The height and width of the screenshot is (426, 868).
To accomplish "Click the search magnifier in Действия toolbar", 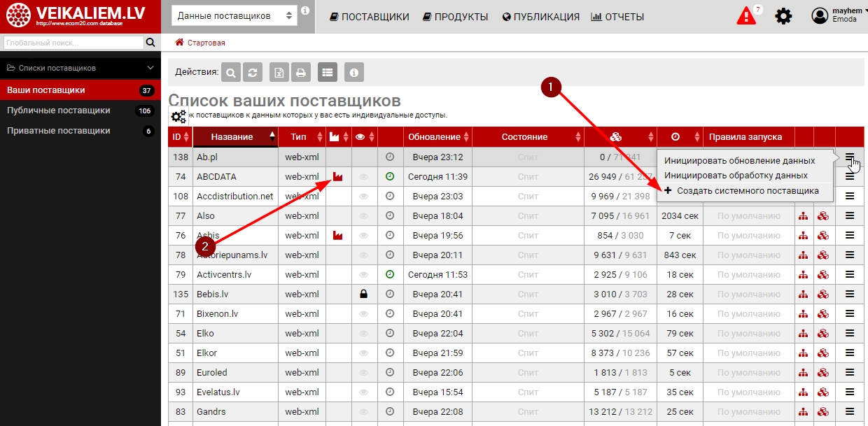I will (x=231, y=72).
